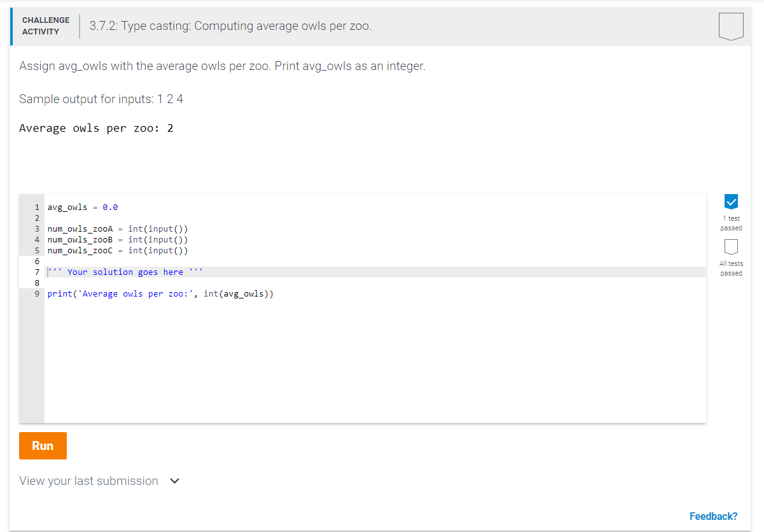Click the orange Run button
This screenshot has width=764, height=532.
pyautogui.click(x=43, y=445)
